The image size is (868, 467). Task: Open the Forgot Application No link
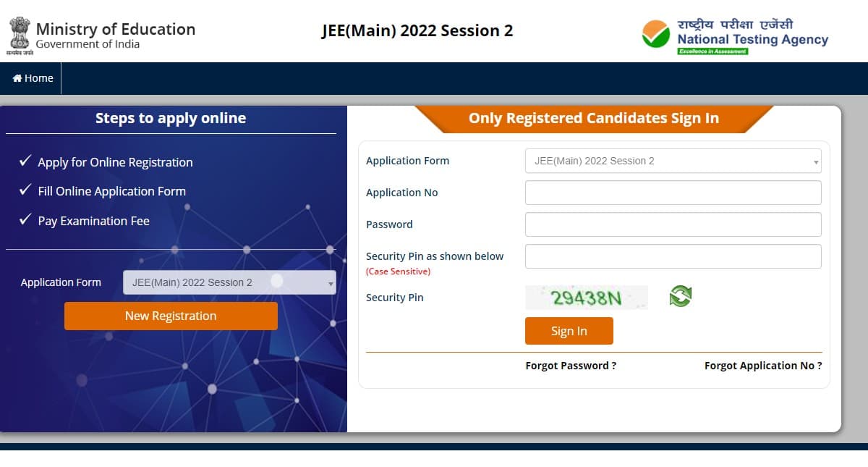coord(762,366)
